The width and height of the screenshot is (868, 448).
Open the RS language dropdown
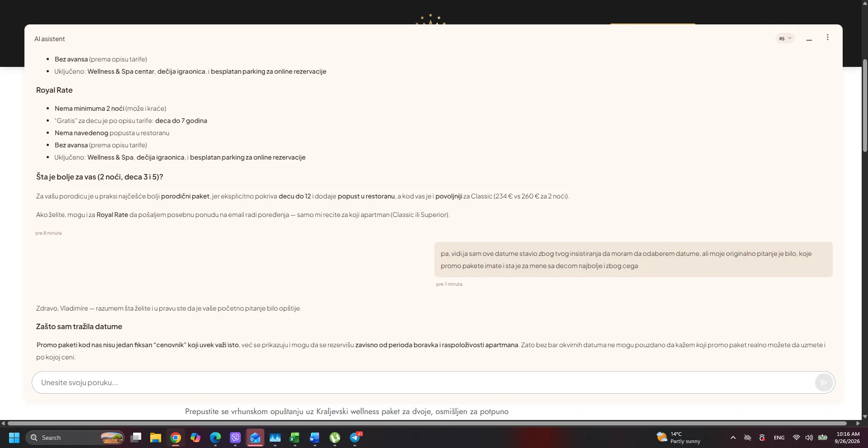point(785,38)
